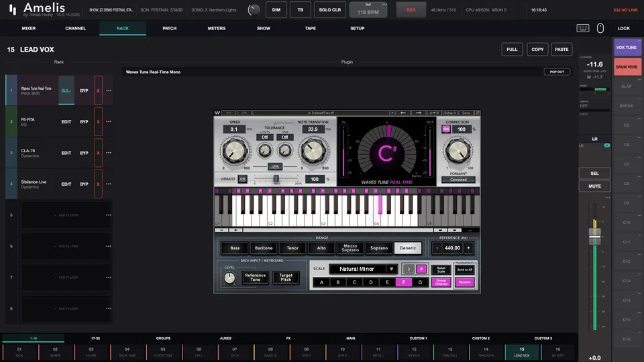
Task: Click the Speed knob
Action: (x=235, y=151)
